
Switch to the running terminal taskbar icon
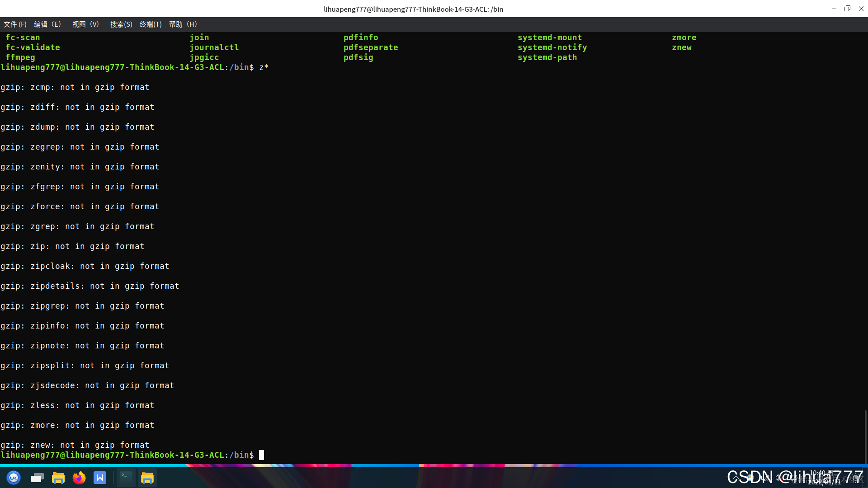pyautogui.click(x=126, y=478)
